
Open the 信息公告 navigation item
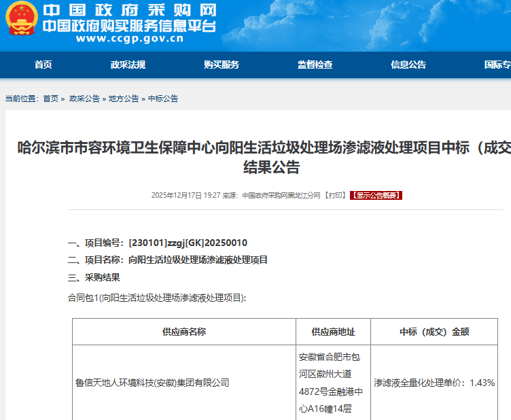408,65
